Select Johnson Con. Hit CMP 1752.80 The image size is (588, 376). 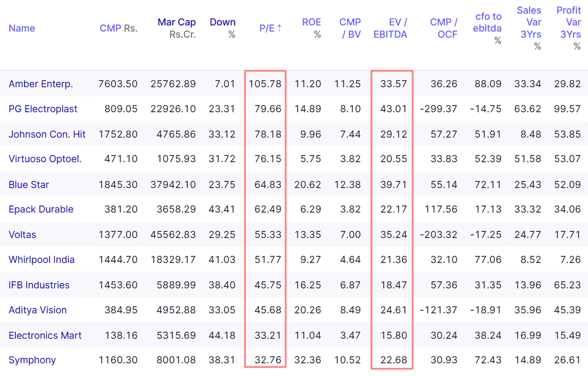(x=118, y=134)
